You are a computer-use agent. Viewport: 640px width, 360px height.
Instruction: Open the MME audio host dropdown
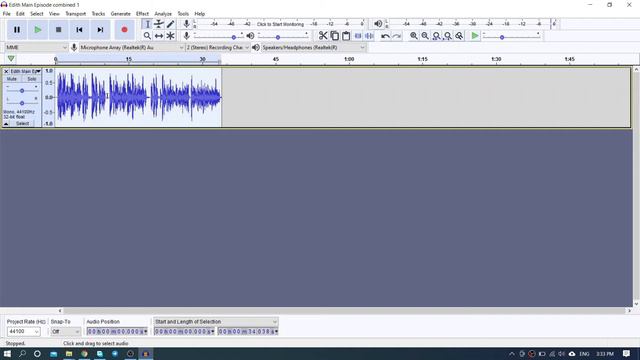[x=36, y=47]
